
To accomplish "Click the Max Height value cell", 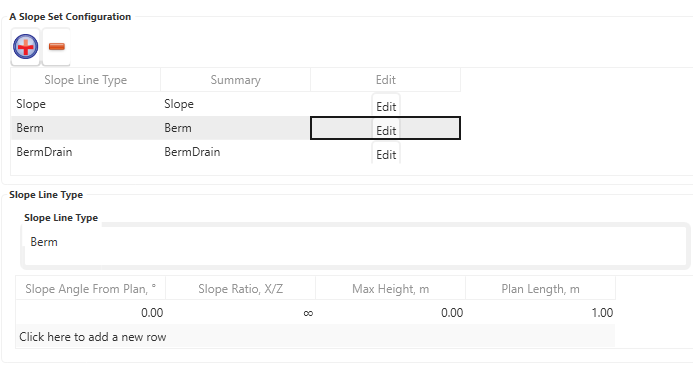I will click(x=390, y=313).
